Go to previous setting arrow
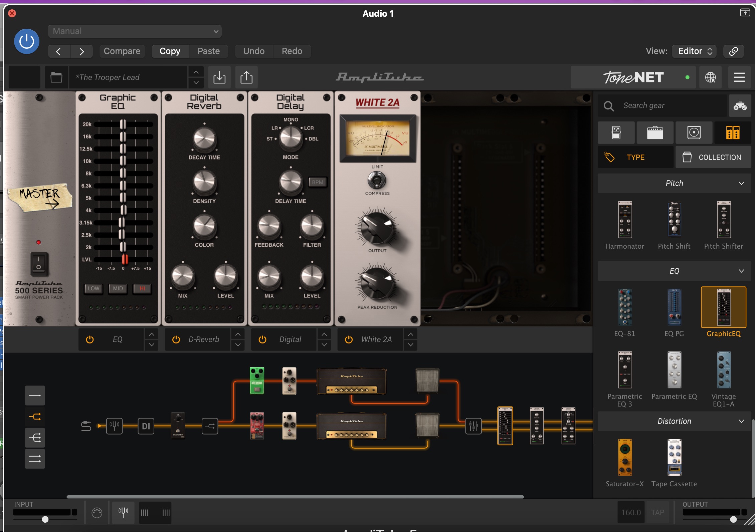Viewport: 756px width, 532px height. 59,51
